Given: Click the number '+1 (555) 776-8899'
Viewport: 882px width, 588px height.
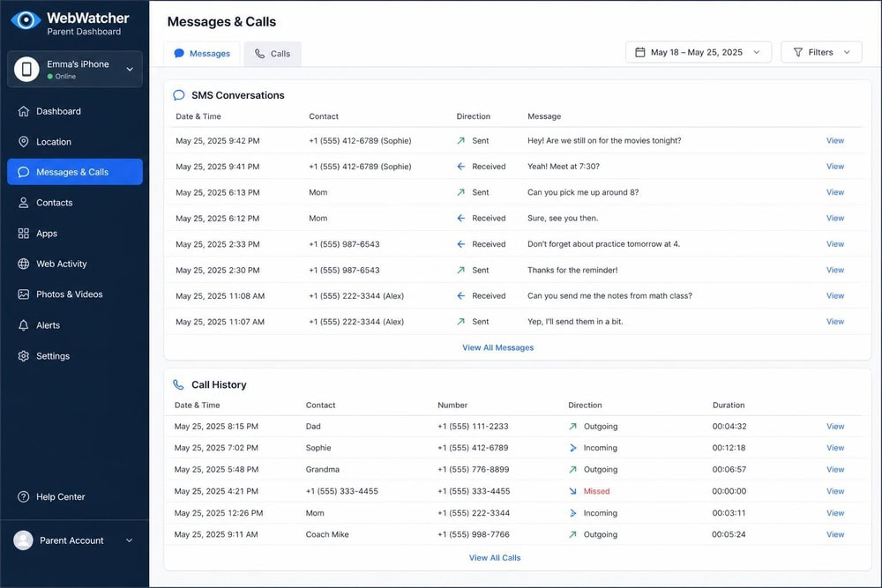Looking at the screenshot, I should pos(473,469).
